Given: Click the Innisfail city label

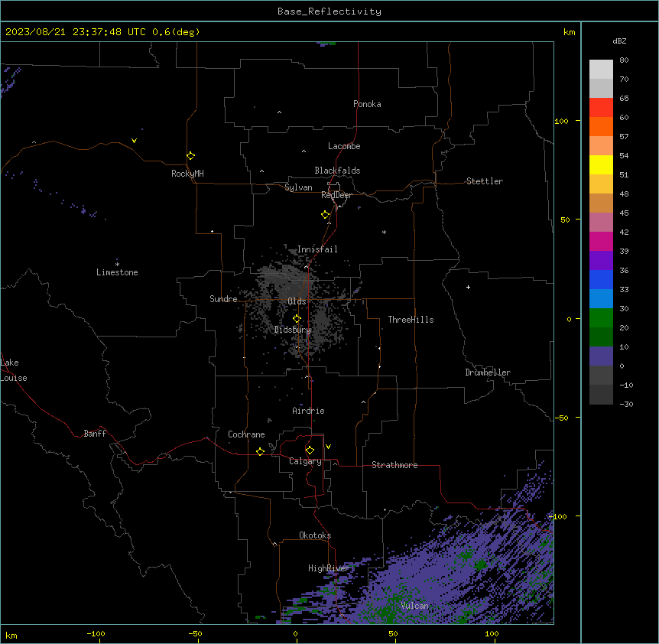Looking at the screenshot, I should 317,249.
